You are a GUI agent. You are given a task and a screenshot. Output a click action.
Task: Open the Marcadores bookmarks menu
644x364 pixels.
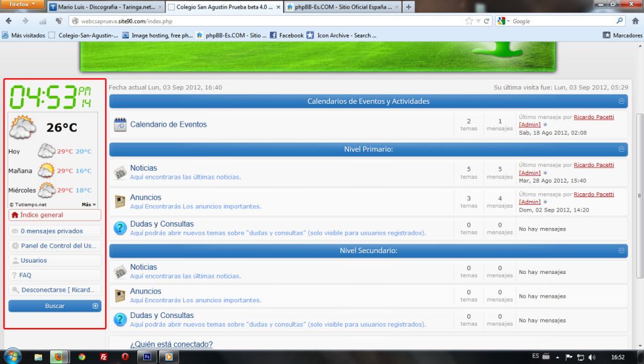(x=622, y=35)
